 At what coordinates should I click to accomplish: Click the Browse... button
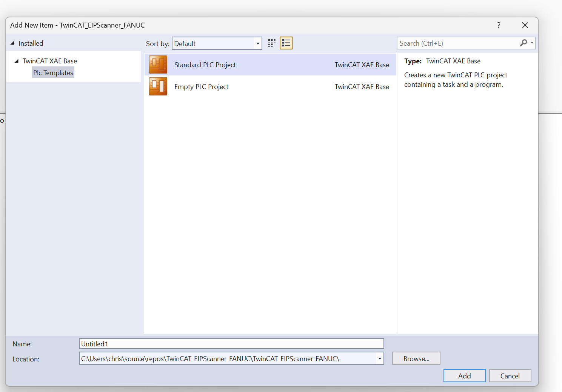tap(416, 358)
